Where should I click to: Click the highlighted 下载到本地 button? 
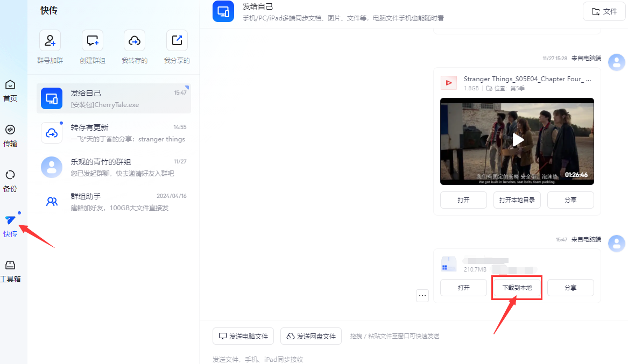(x=517, y=288)
